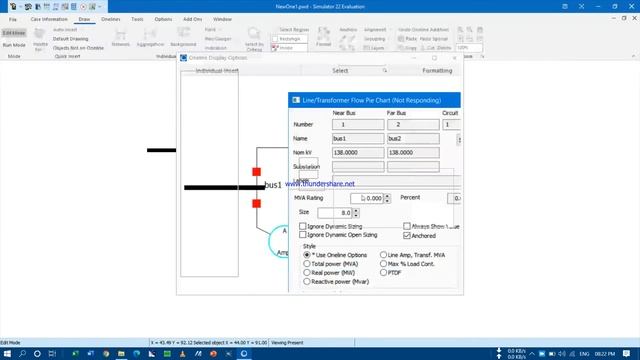
Task: Click Objects Not on Oneline button
Action: point(78,48)
